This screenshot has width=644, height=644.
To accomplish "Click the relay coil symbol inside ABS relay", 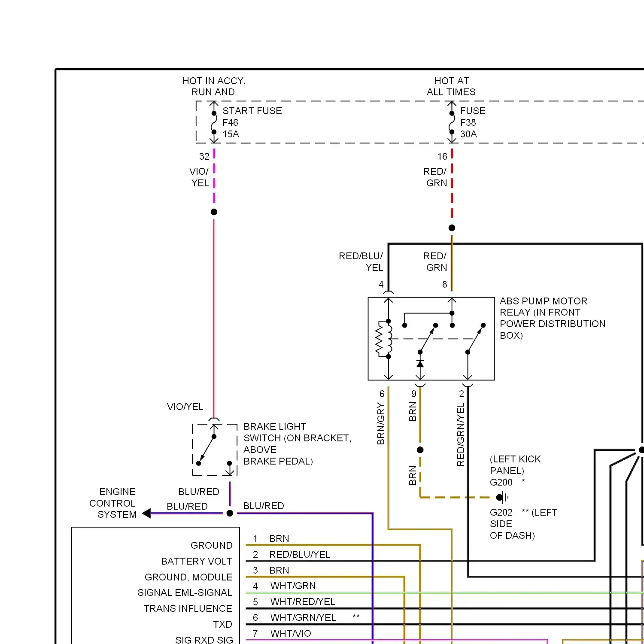I will pos(384,339).
